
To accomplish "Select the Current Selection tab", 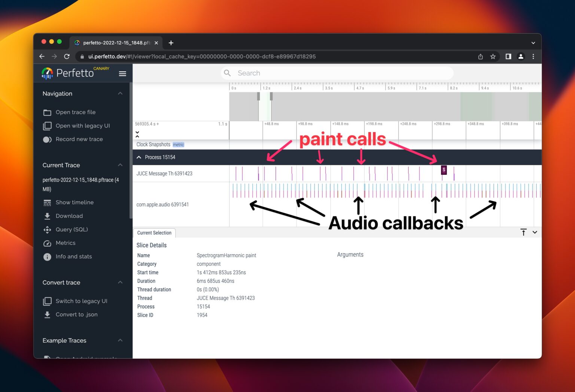I will coord(154,233).
